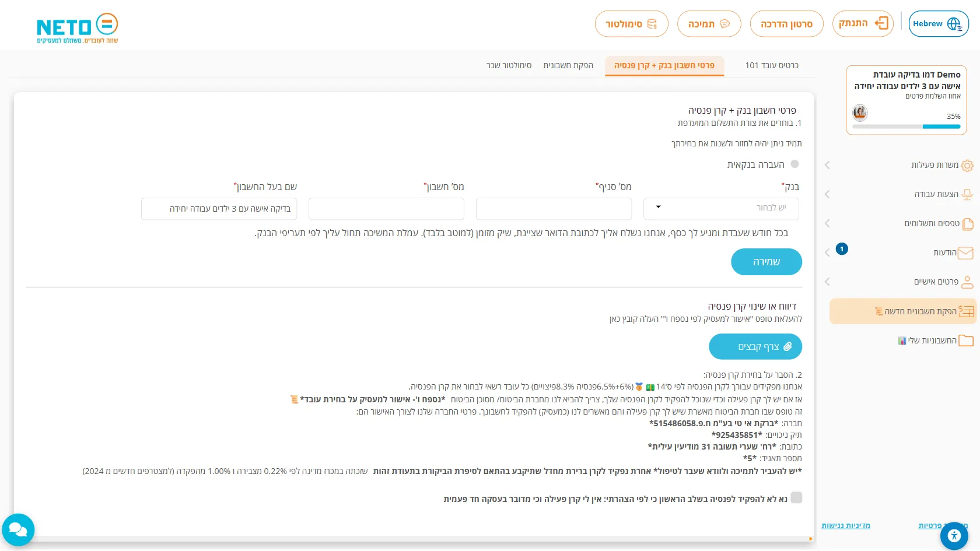Open the accessibility menu icon
Screen dimensions: 980x551
(954, 535)
